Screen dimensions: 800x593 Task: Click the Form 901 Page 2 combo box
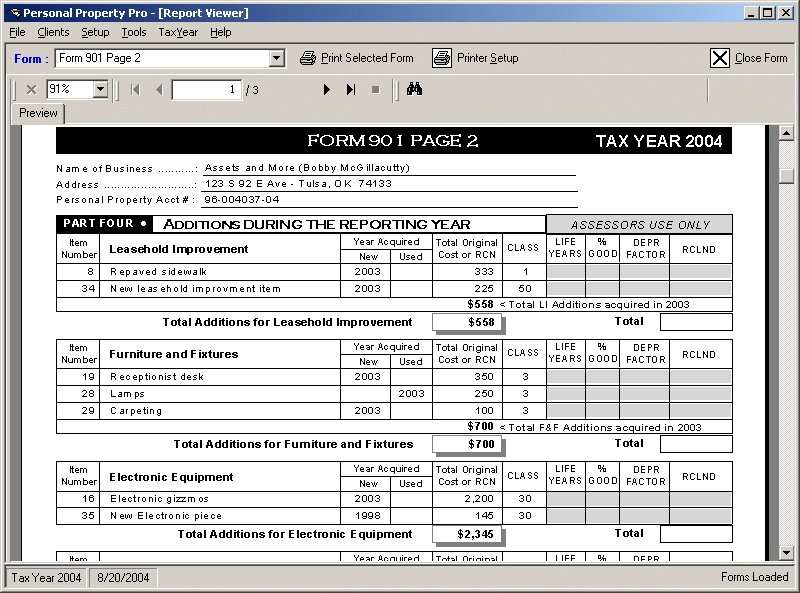tap(169, 58)
